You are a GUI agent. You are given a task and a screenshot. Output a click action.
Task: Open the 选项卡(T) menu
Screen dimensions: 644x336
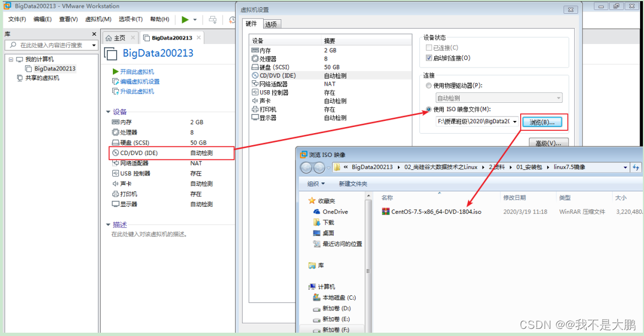[x=130, y=19]
